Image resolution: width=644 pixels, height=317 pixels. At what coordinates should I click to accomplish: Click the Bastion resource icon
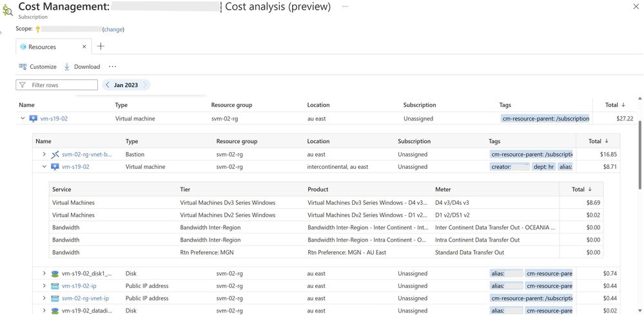[55, 155]
